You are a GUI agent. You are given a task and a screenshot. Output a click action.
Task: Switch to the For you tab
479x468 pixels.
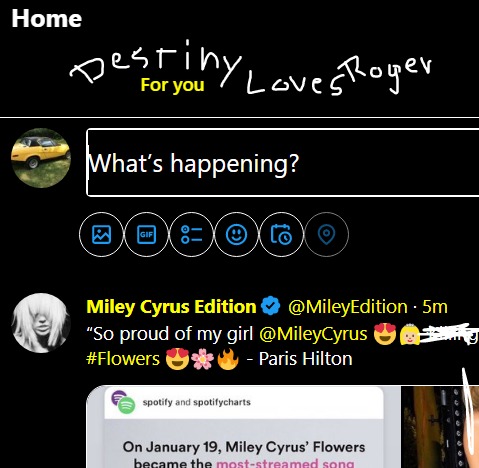172,85
